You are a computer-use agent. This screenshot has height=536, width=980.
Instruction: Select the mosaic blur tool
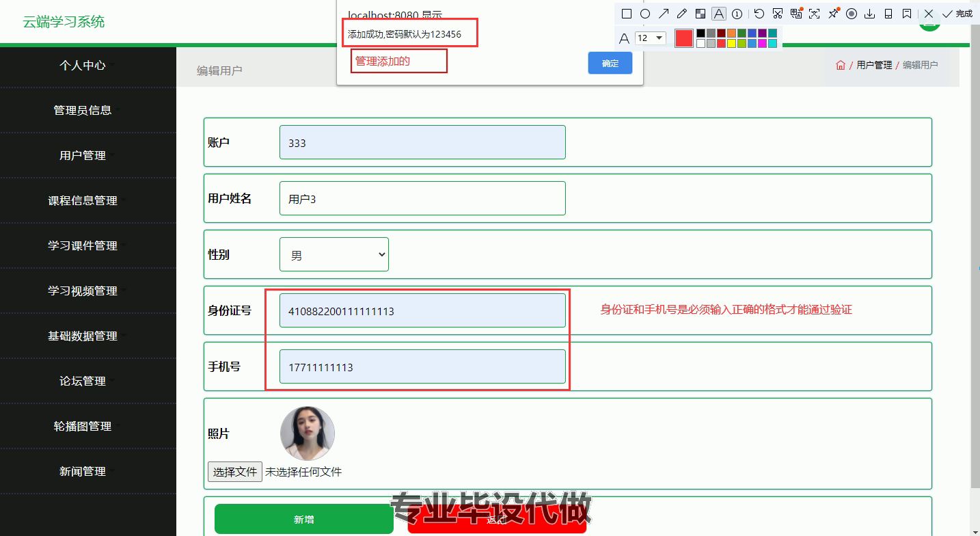[700, 14]
